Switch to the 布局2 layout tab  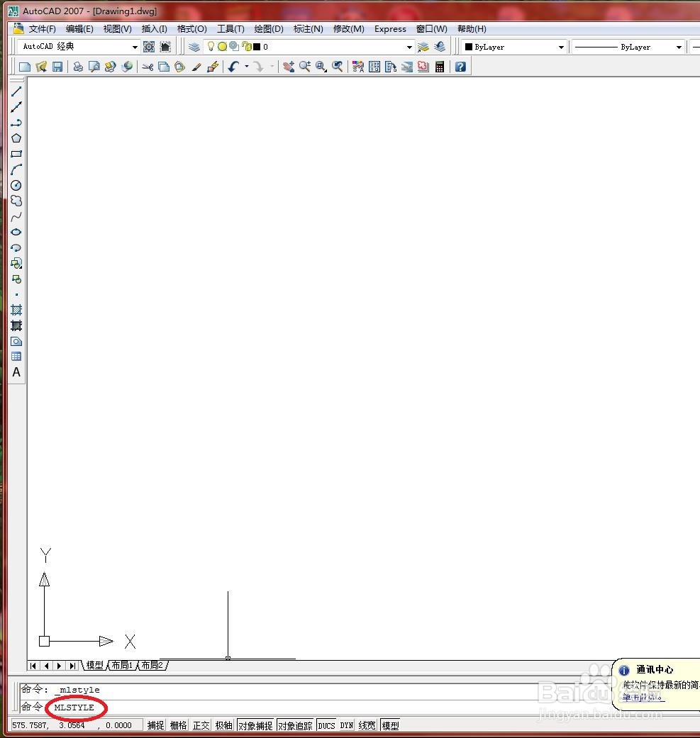[x=152, y=665]
